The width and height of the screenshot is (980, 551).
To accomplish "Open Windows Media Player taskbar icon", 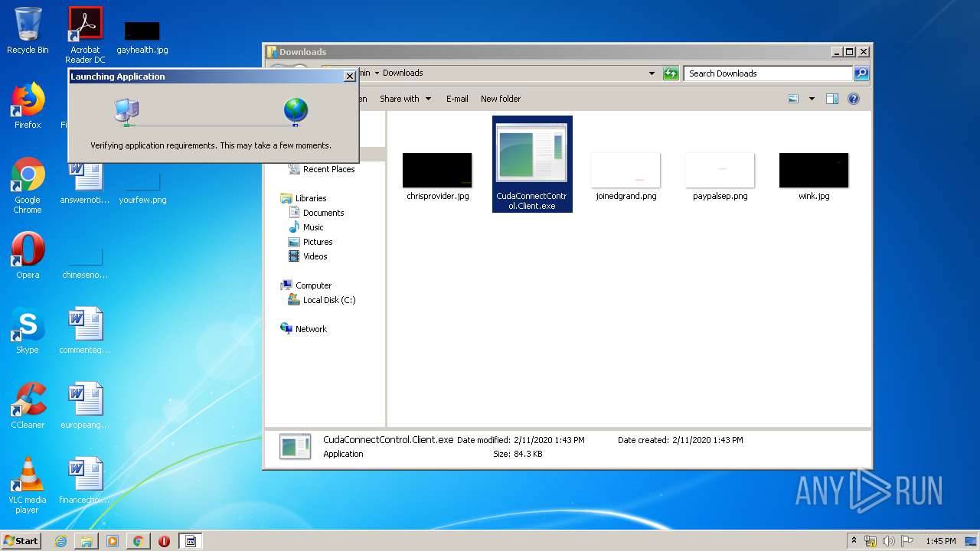I will pos(113,541).
